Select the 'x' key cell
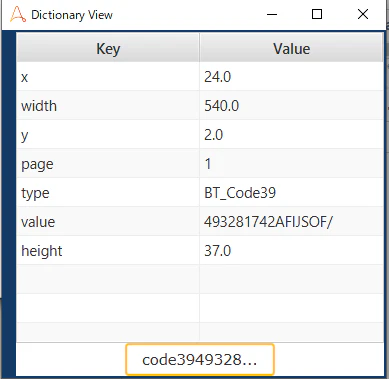The image size is (389, 379). click(108, 77)
